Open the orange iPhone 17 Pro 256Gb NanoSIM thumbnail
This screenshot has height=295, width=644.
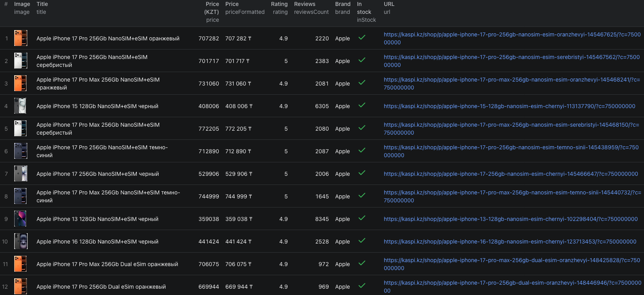pyautogui.click(x=21, y=38)
